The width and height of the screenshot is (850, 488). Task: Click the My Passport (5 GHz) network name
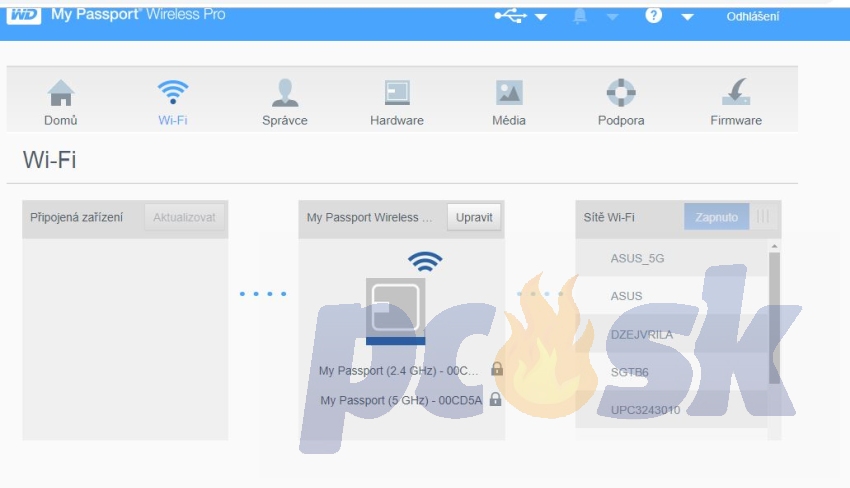pyautogui.click(x=401, y=401)
